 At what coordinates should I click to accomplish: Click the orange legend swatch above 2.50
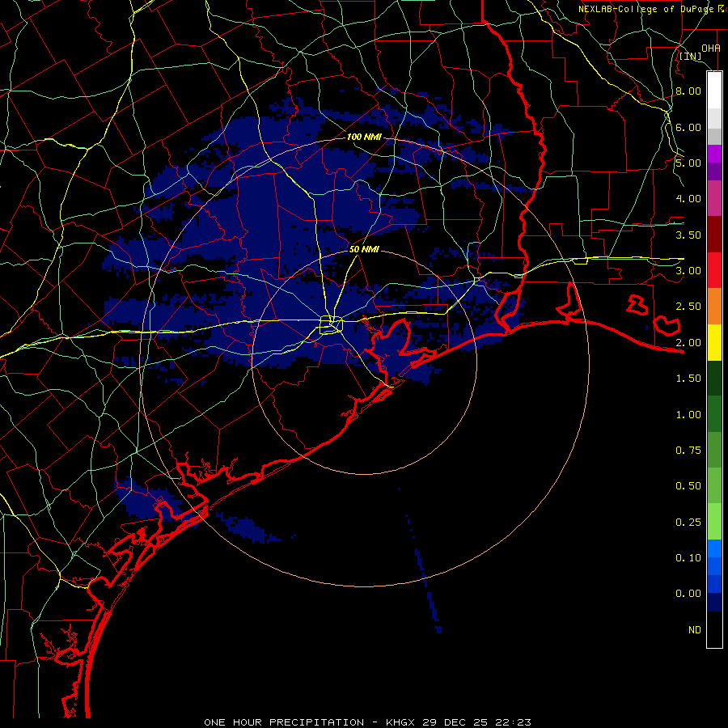tap(714, 306)
